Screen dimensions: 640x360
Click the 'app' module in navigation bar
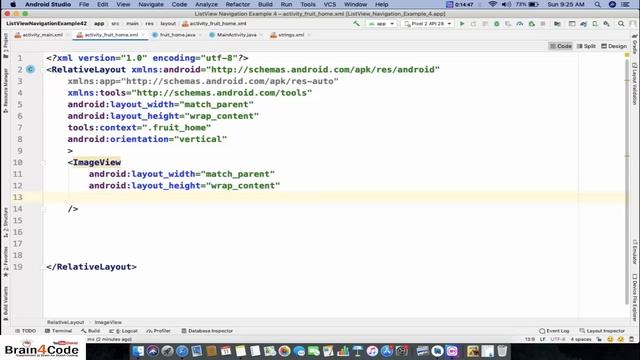pyautogui.click(x=99, y=24)
